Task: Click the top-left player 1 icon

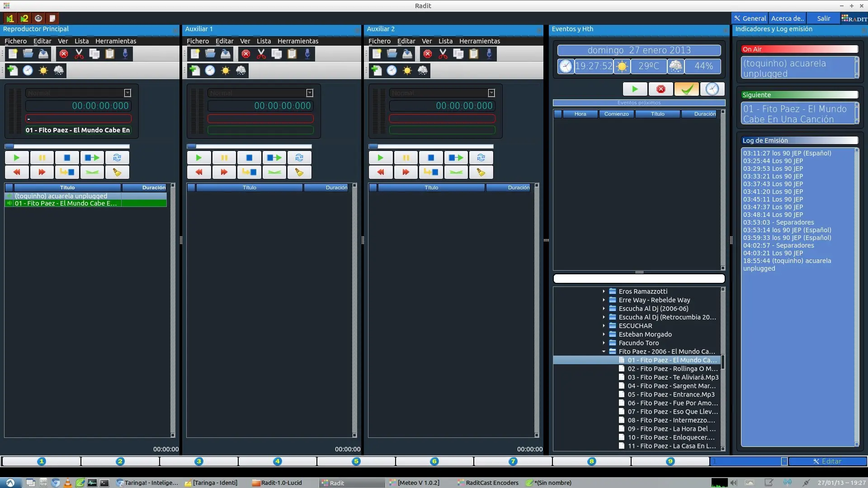Action: pos(10,18)
